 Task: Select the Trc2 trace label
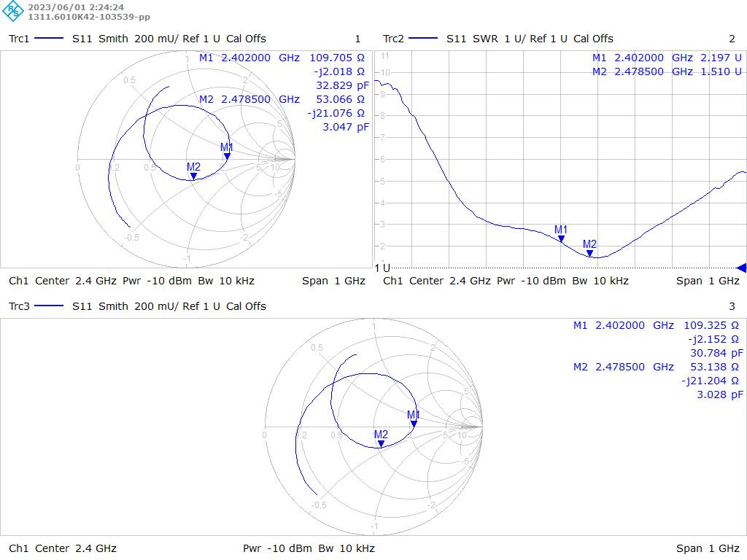[x=393, y=39]
